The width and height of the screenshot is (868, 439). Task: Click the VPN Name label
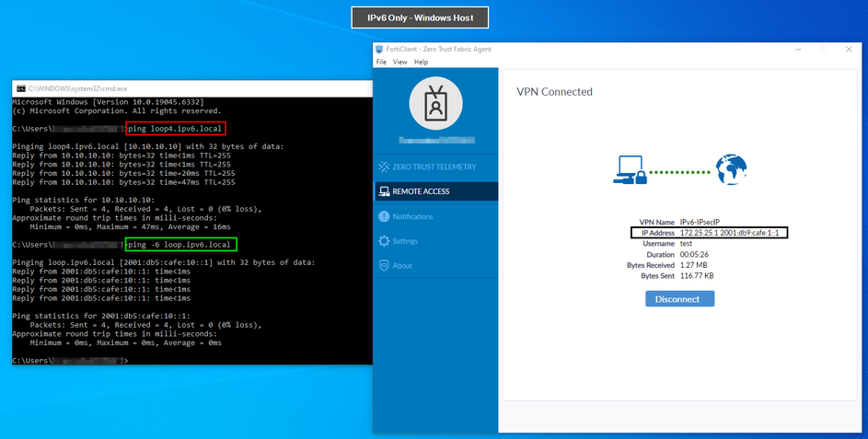(x=656, y=222)
